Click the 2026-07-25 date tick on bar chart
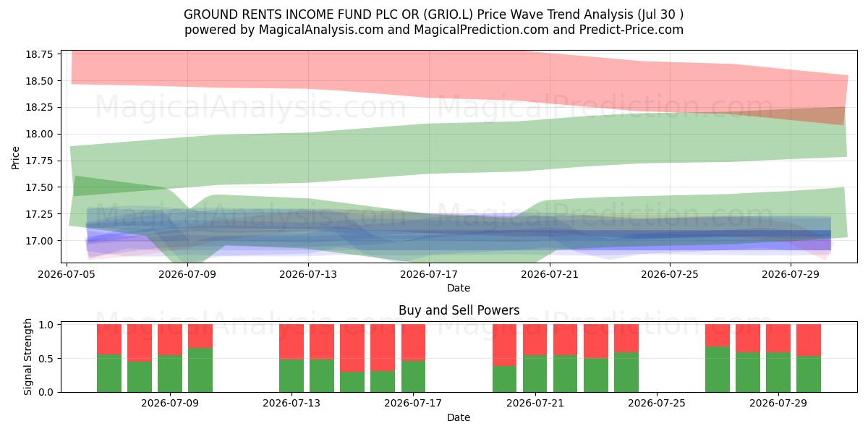This screenshot has height=434, width=868. click(657, 404)
